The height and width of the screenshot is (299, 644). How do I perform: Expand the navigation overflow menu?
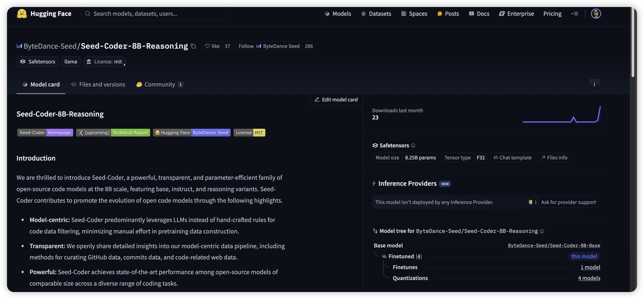click(x=575, y=14)
